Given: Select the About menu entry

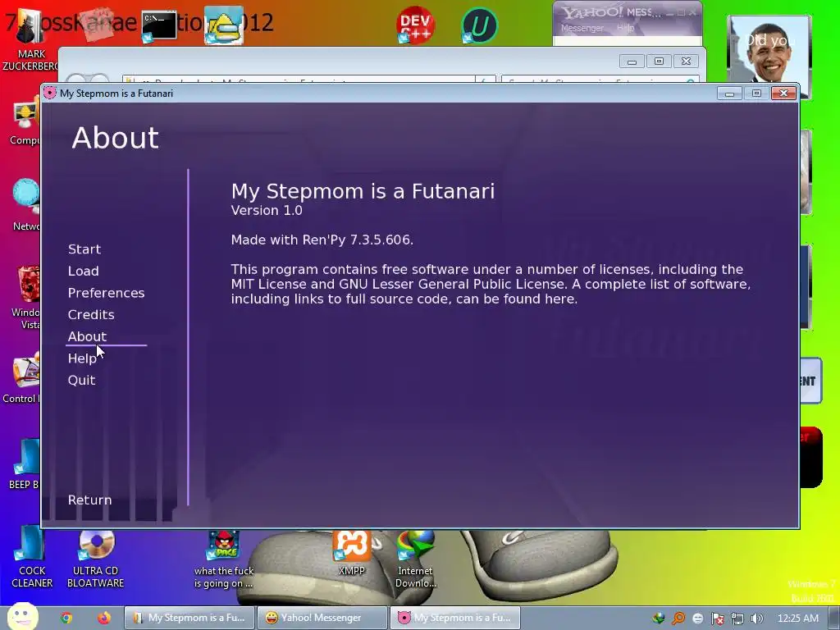Looking at the screenshot, I should tap(87, 336).
